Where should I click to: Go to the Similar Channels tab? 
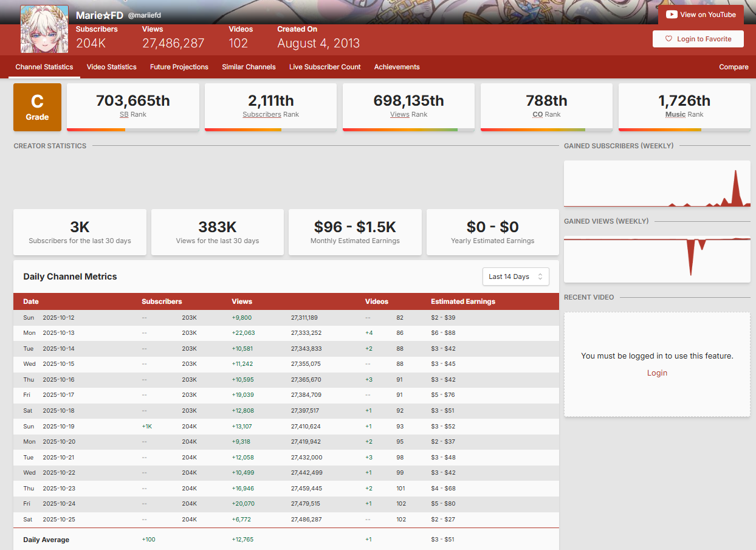point(249,67)
